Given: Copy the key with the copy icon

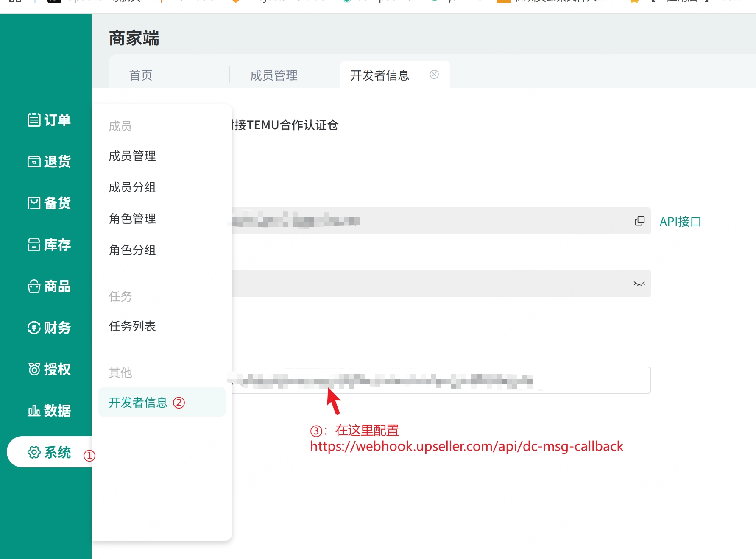Looking at the screenshot, I should point(639,221).
